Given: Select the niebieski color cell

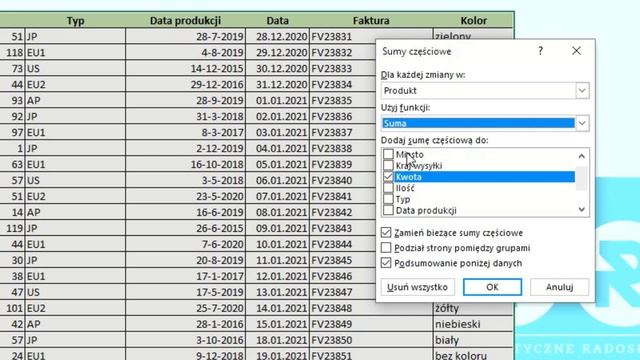Looking at the screenshot, I should click(x=473, y=324).
